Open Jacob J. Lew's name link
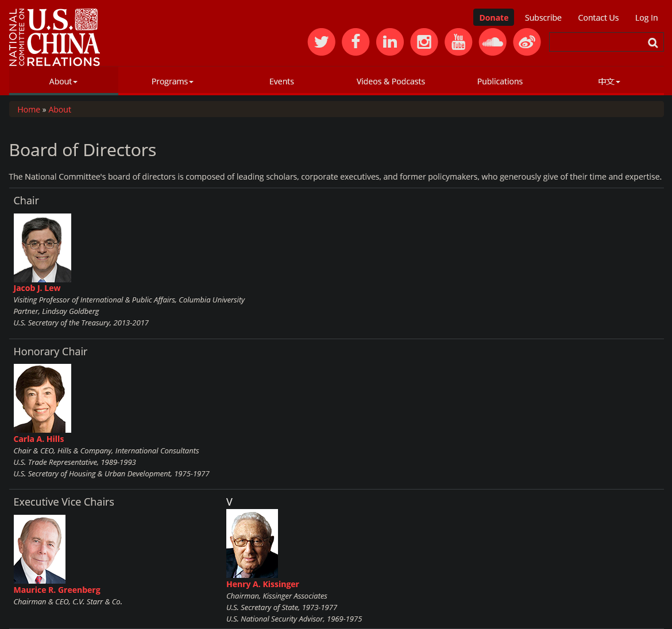 pyautogui.click(x=37, y=288)
